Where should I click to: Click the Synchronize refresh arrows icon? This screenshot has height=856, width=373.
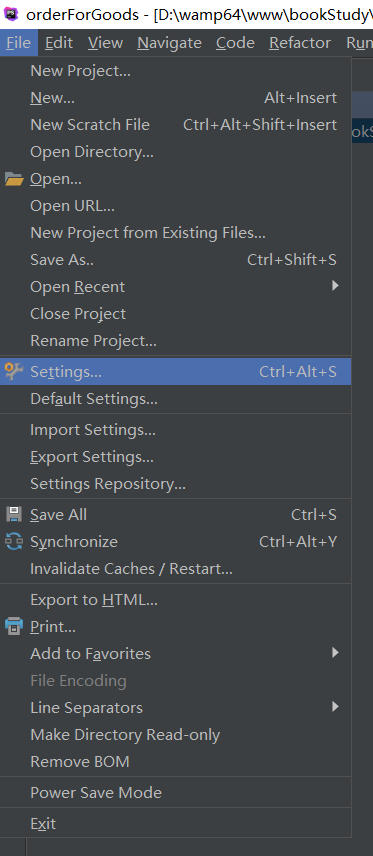pyautogui.click(x=14, y=542)
